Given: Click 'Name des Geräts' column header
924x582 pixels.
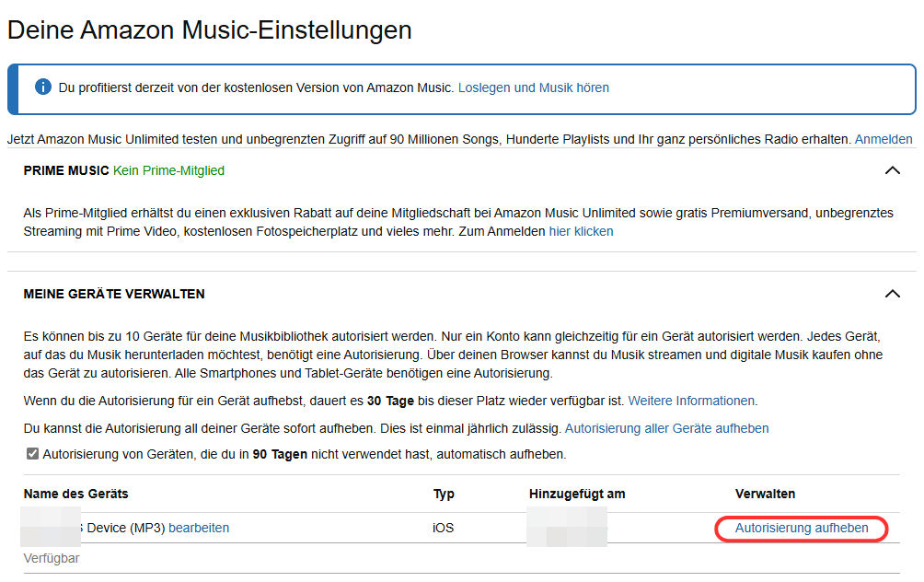Looking at the screenshot, I should coord(76,494).
